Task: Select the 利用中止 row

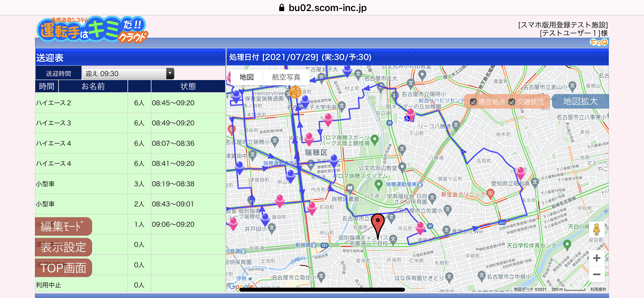Action: [x=131, y=285]
